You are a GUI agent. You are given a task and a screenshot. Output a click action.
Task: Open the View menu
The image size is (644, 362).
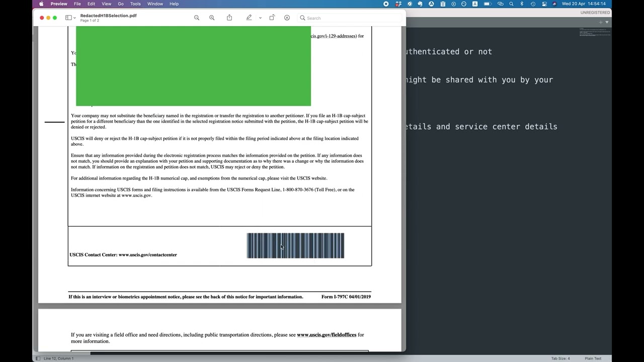[106, 4]
